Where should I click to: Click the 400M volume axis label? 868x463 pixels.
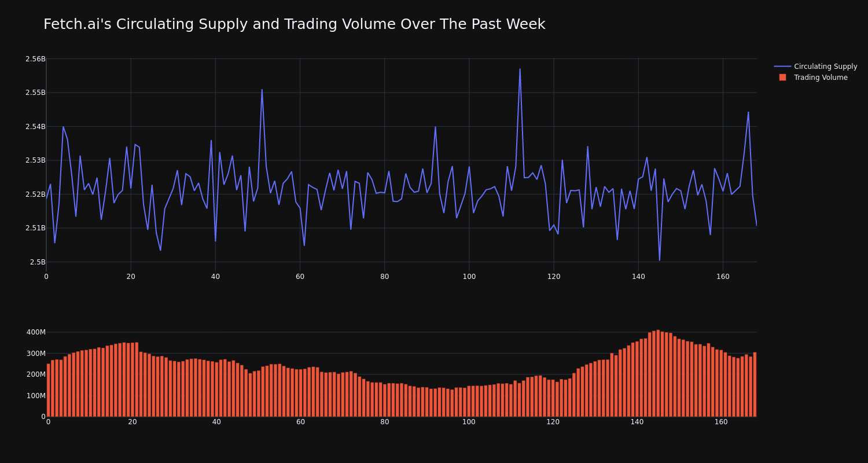click(x=35, y=332)
